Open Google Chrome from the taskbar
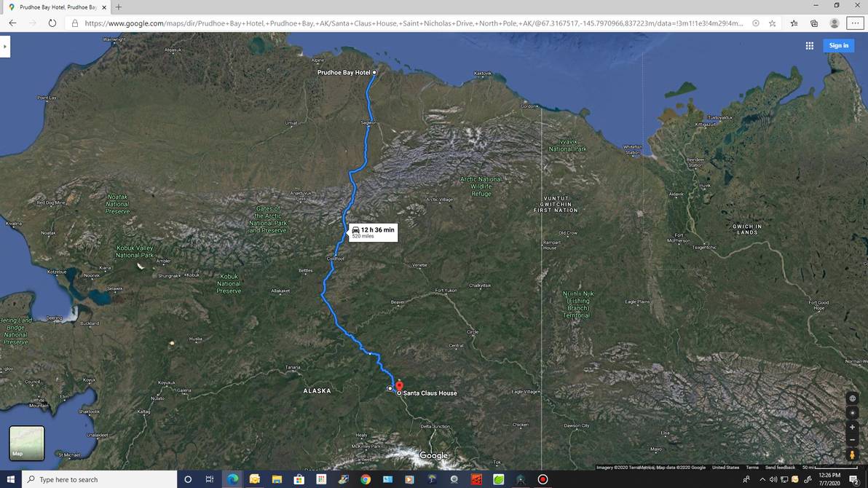This screenshot has width=868, height=488. 366,479
